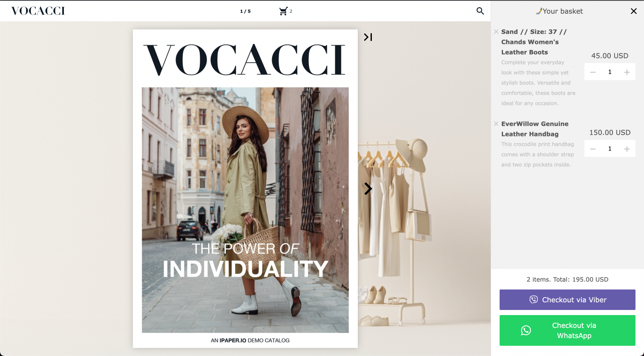Image resolution: width=644 pixels, height=356 pixels.
Task: Click the VOCACCI logo in header
Action: (38, 11)
